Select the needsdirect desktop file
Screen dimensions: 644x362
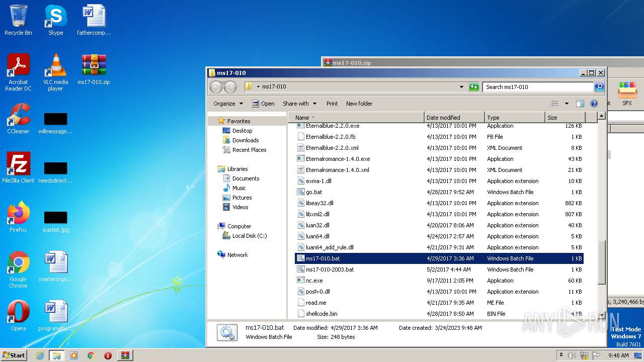coord(55,172)
